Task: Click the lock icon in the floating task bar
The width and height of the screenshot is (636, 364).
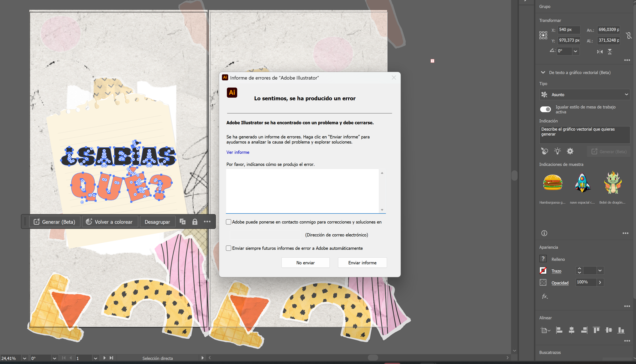Action: point(195,221)
